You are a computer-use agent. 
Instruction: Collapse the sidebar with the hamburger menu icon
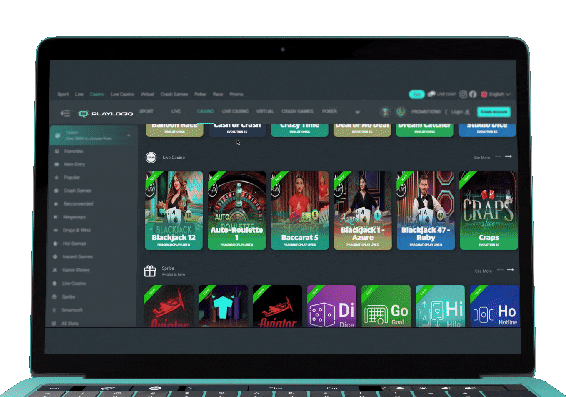[x=65, y=113]
